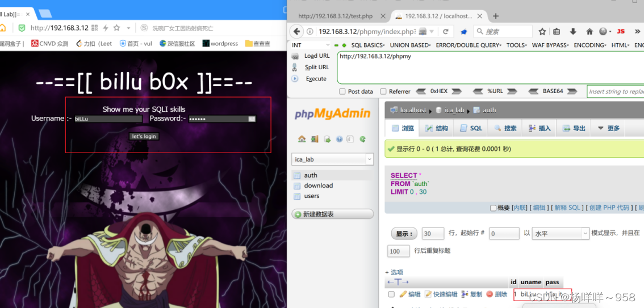Click the lightning bolt icon in left browser
644x308 pixels.
106,28
